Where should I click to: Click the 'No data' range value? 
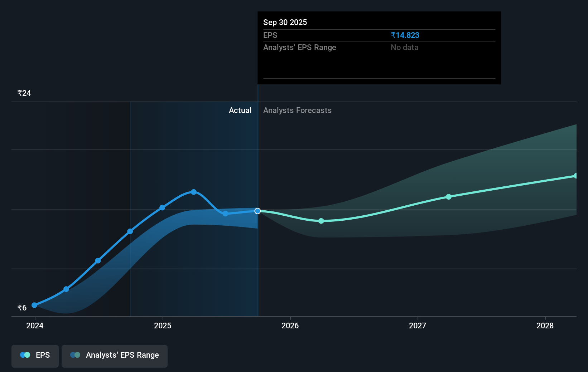[405, 47]
